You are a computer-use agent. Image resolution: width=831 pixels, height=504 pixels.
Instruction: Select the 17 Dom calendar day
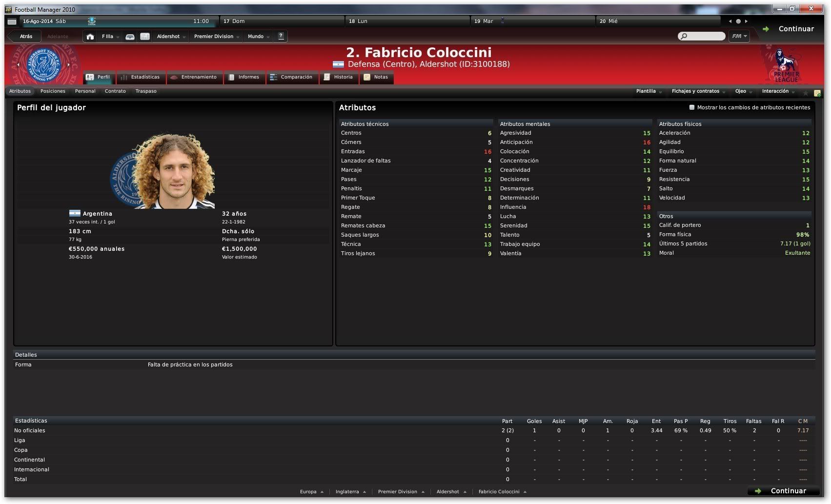point(282,21)
